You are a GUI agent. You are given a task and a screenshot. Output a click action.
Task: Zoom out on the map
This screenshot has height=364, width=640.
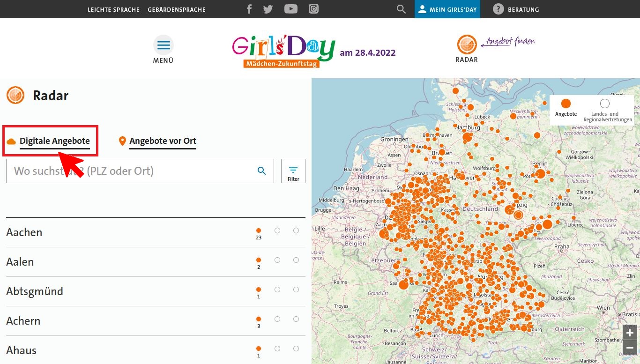pyautogui.click(x=630, y=348)
